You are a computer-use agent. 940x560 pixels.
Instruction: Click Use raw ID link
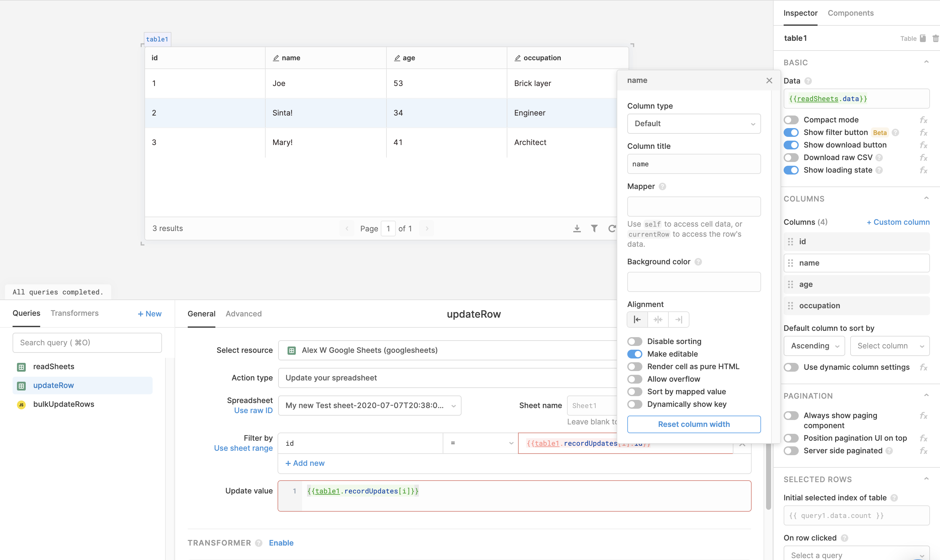(x=253, y=411)
